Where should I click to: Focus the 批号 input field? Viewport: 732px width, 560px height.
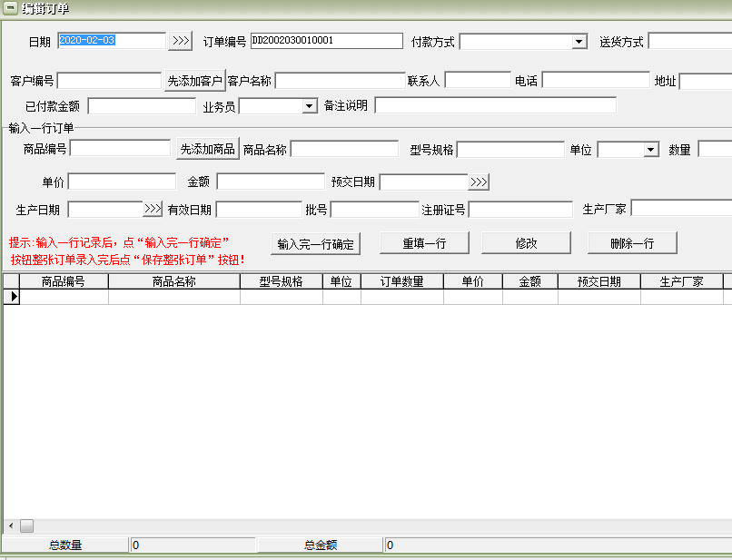point(375,209)
